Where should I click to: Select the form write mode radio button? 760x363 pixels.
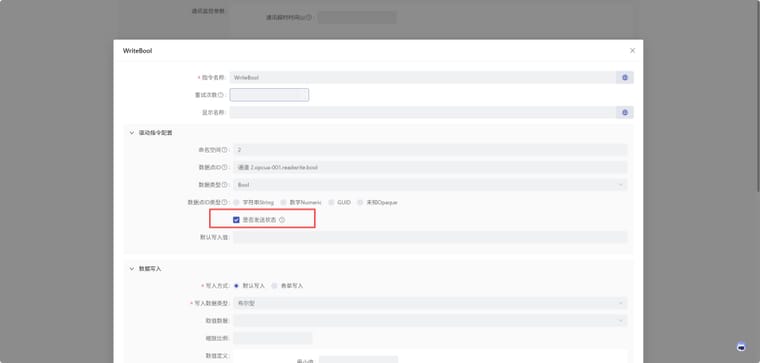[274, 285]
